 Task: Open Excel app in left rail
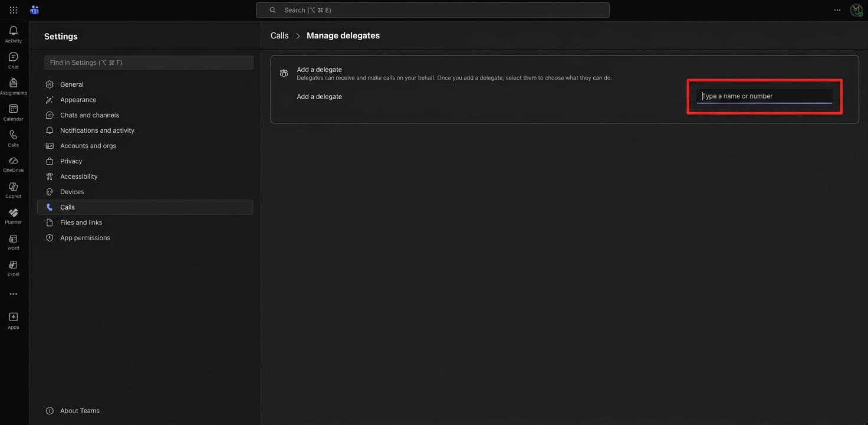[x=13, y=268]
